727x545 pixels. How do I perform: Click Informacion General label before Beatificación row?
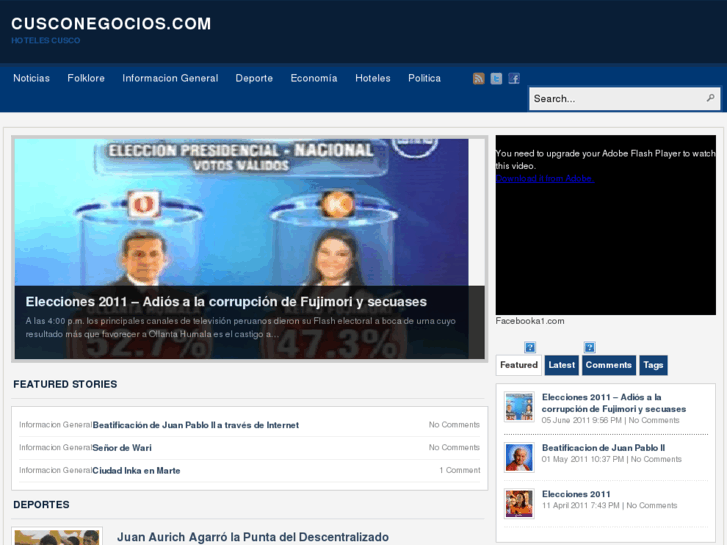tap(56, 424)
